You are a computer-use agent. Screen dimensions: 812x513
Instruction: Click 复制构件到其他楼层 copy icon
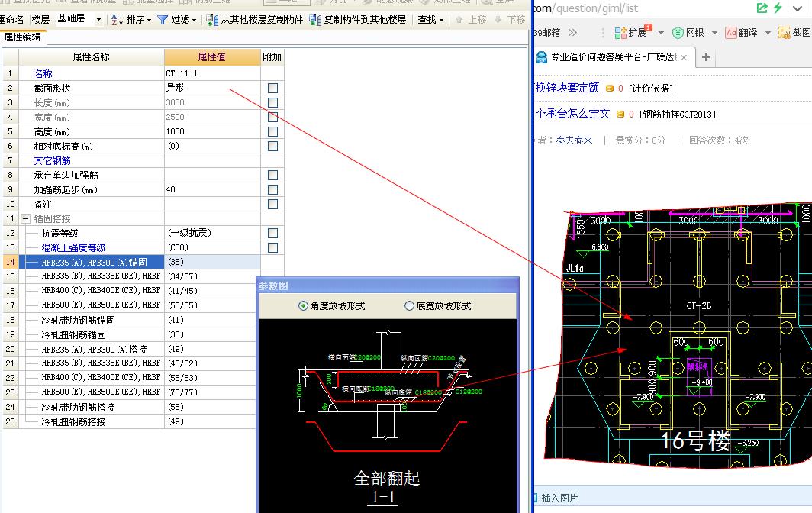[x=315, y=20]
